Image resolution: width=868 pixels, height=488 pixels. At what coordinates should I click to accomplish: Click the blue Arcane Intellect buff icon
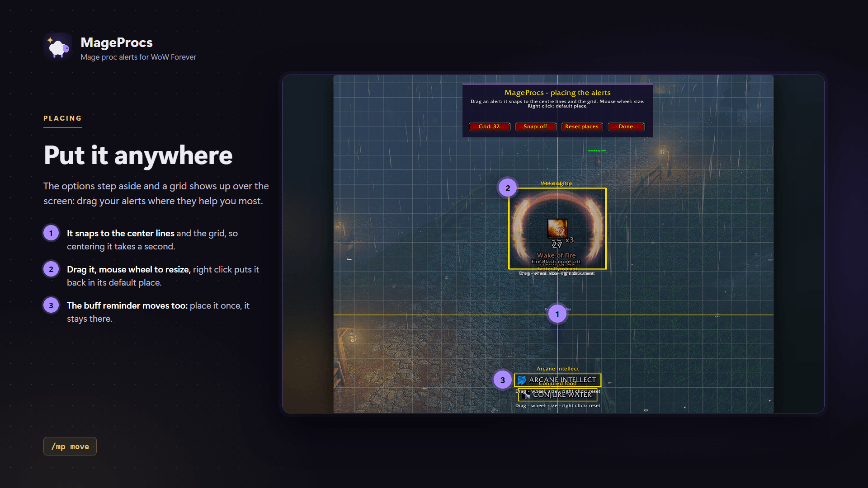pyautogui.click(x=522, y=380)
